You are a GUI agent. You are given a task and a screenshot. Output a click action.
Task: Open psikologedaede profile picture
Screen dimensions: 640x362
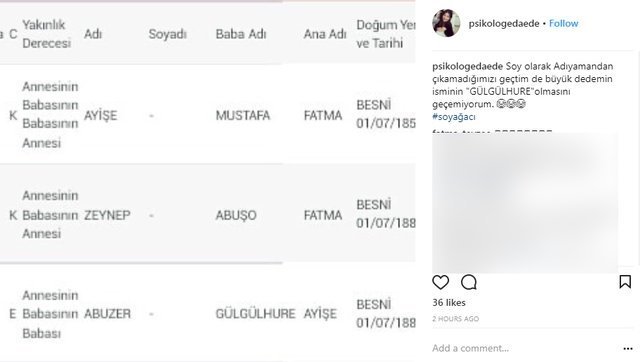pos(446,23)
